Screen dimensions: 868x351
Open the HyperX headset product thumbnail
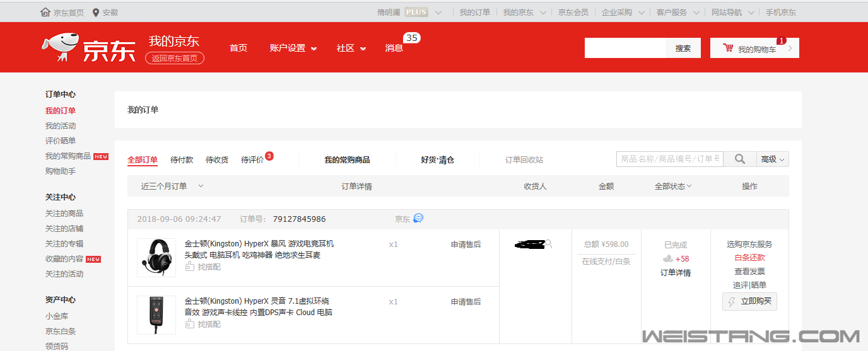(x=156, y=257)
